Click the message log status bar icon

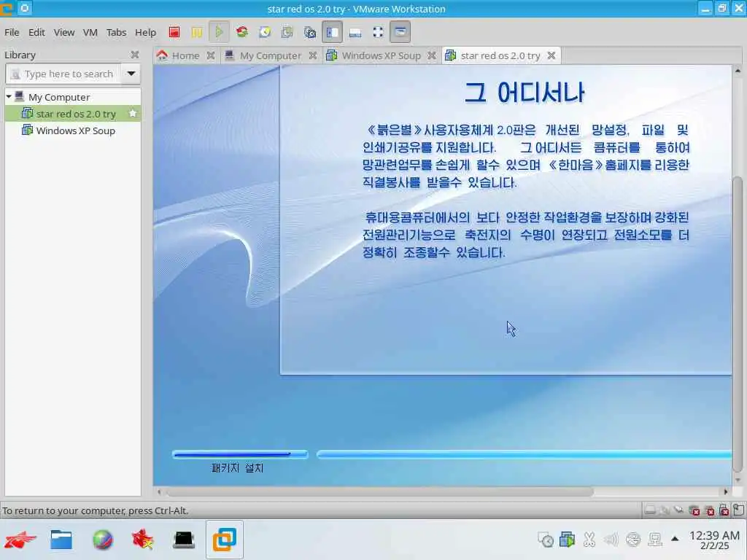click(738, 510)
